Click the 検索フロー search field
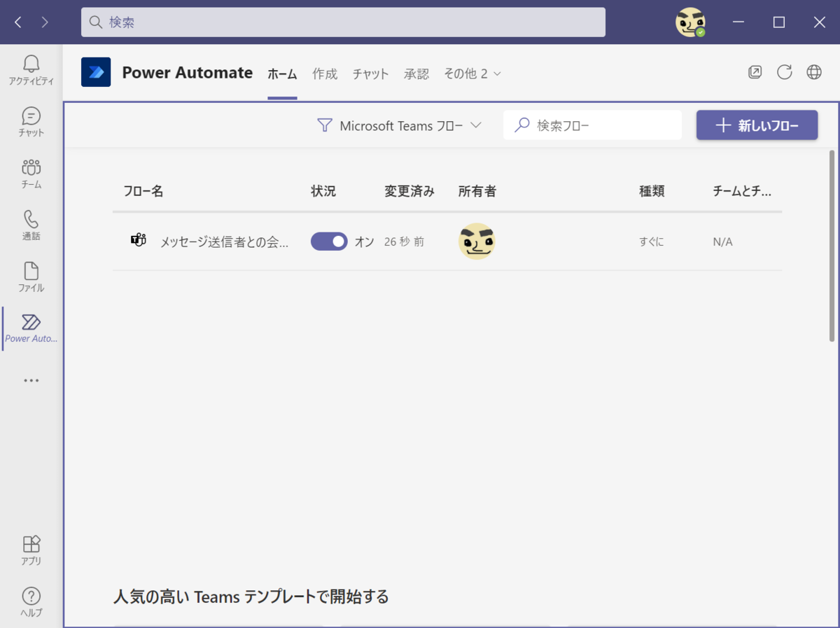The image size is (840, 628). [592, 125]
